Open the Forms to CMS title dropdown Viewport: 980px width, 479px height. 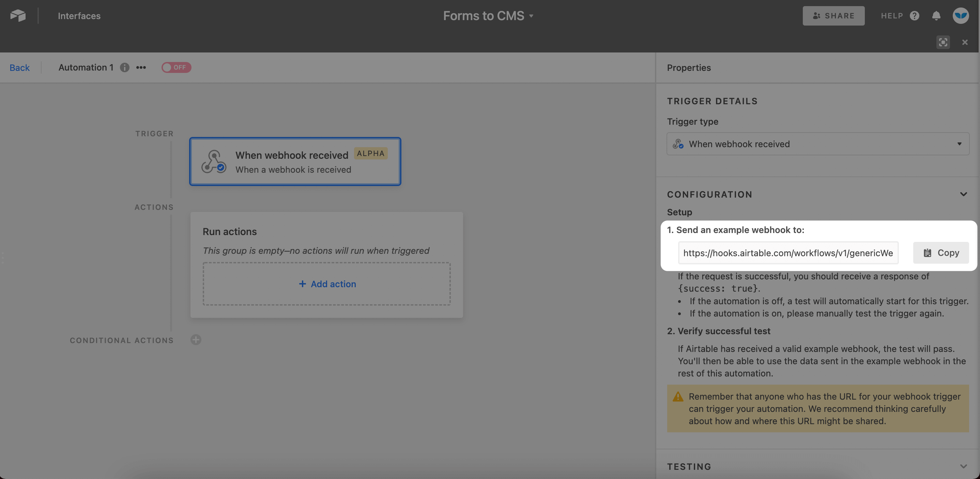click(531, 16)
